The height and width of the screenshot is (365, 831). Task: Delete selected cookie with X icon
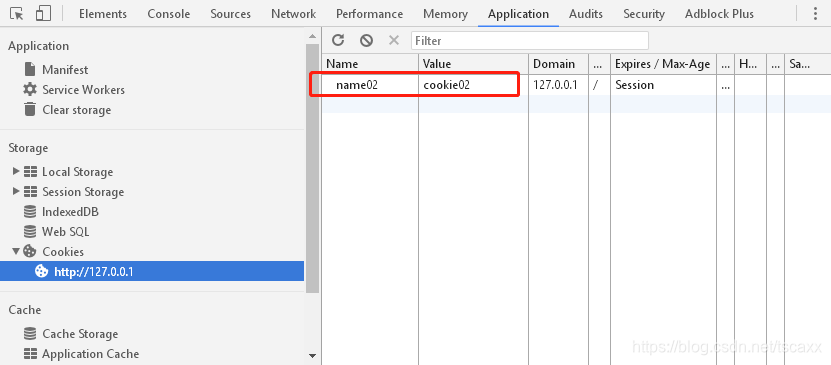click(394, 40)
